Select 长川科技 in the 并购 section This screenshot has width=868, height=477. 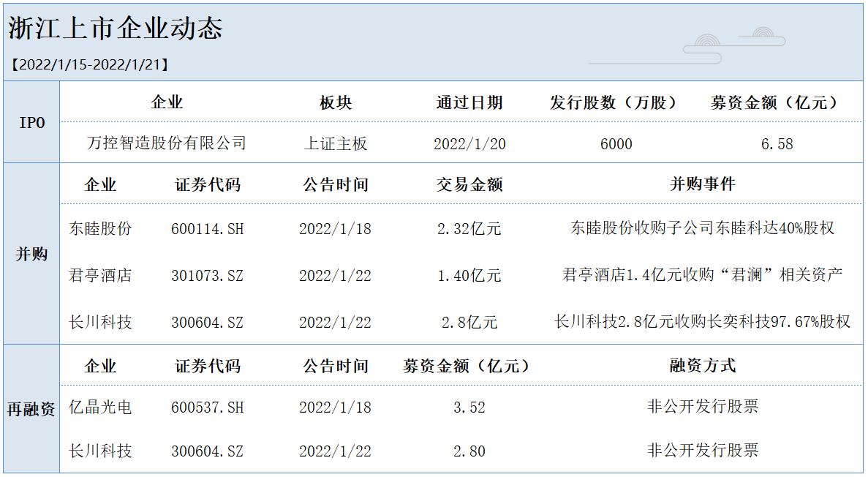(100, 322)
